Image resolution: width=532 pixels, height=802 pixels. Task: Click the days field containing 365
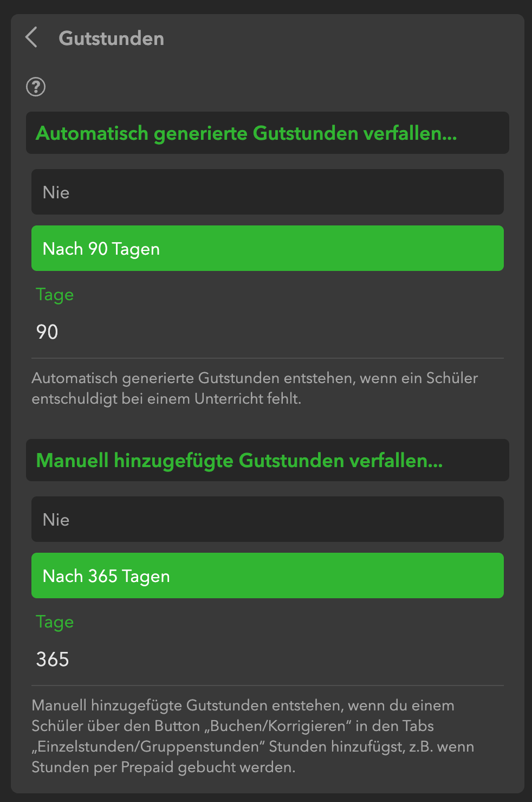coord(268,659)
